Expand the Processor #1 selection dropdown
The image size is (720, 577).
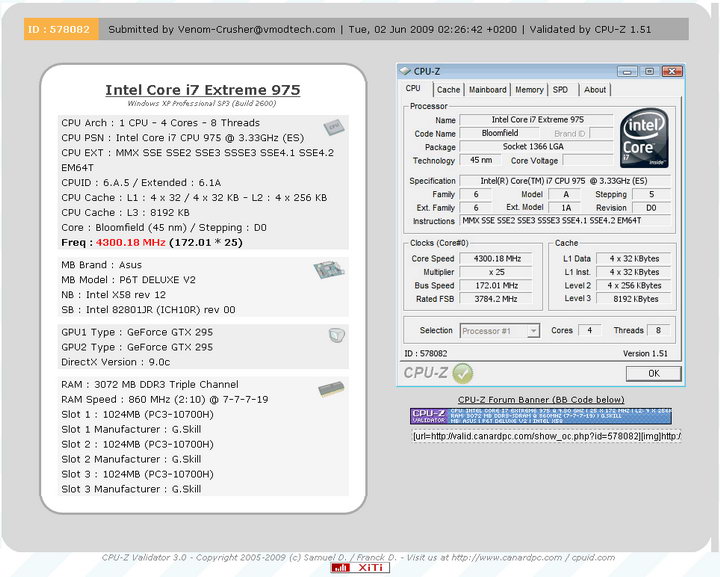click(x=533, y=331)
